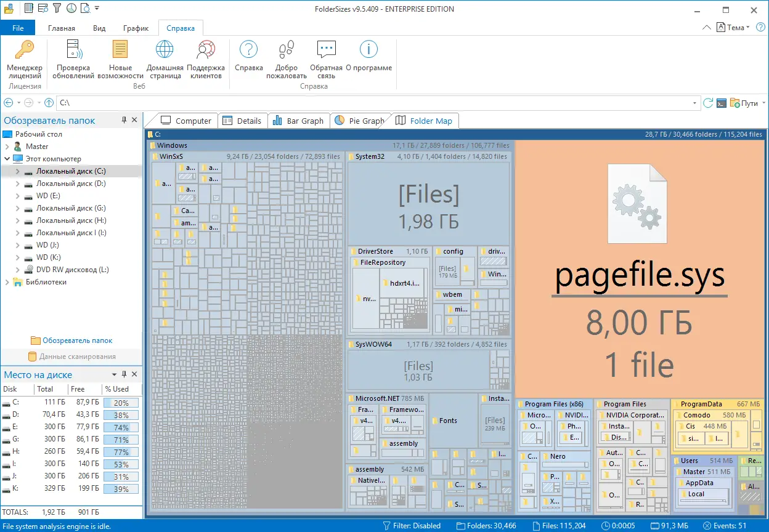Click Поддержка клиентов lifebuoy icon

coord(205,49)
